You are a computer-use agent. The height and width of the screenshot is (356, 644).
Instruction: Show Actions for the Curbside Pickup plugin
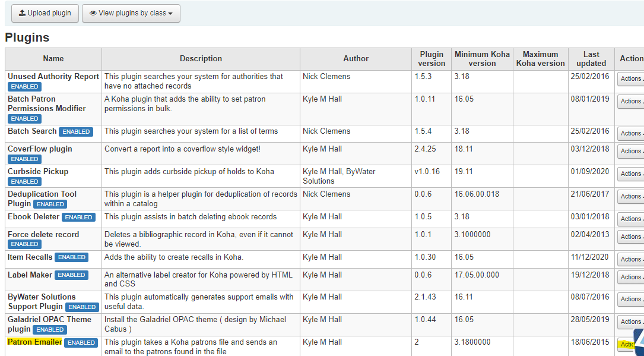click(631, 174)
